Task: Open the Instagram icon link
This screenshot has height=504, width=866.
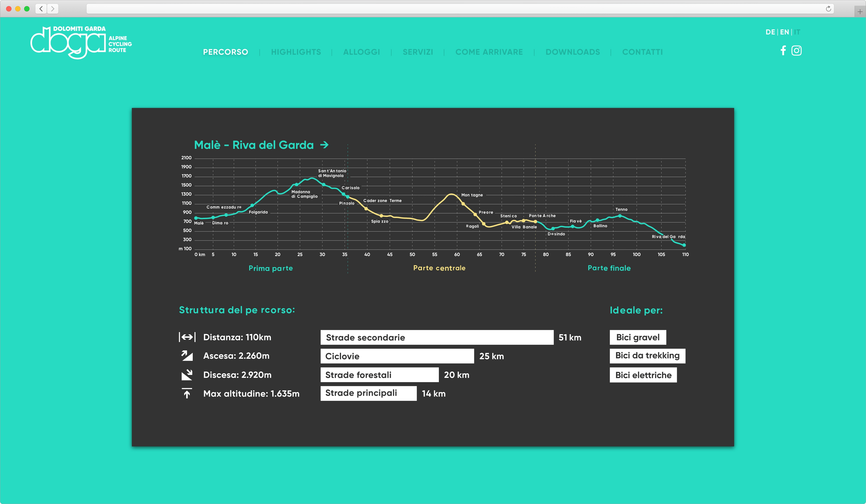Action: click(796, 50)
